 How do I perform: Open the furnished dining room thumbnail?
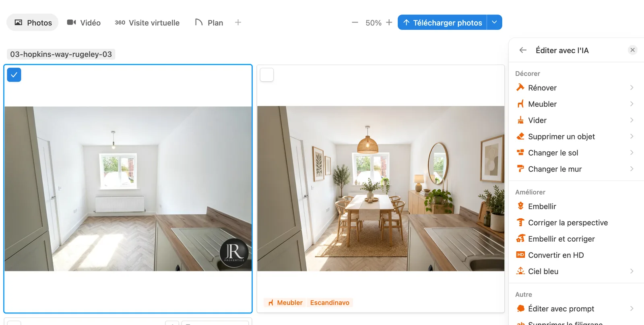pos(381,188)
